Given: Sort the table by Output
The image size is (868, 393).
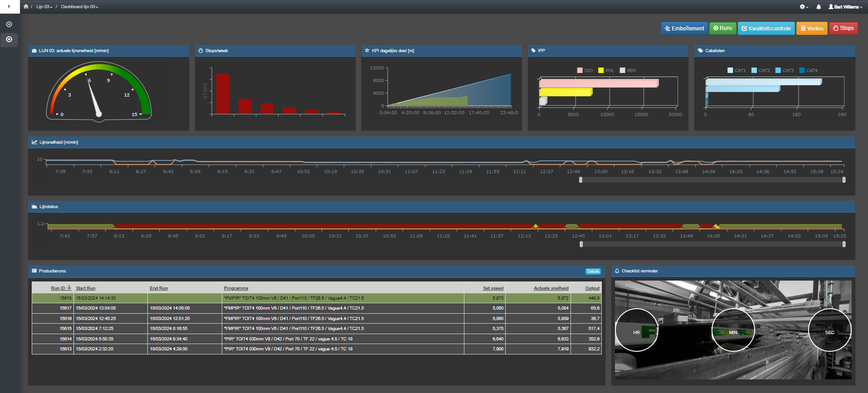Looking at the screenshot, I should pos(592,288).
